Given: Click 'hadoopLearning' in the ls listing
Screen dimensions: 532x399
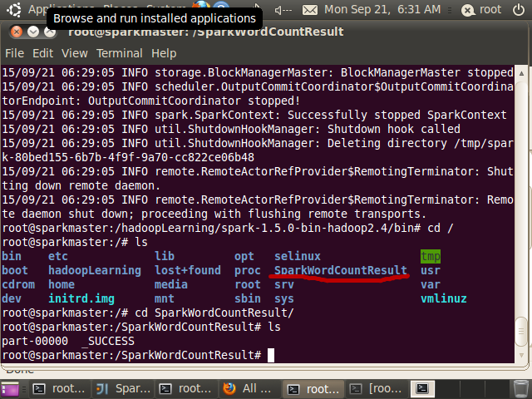Looking at the screenshot, I should pos(95,270).
